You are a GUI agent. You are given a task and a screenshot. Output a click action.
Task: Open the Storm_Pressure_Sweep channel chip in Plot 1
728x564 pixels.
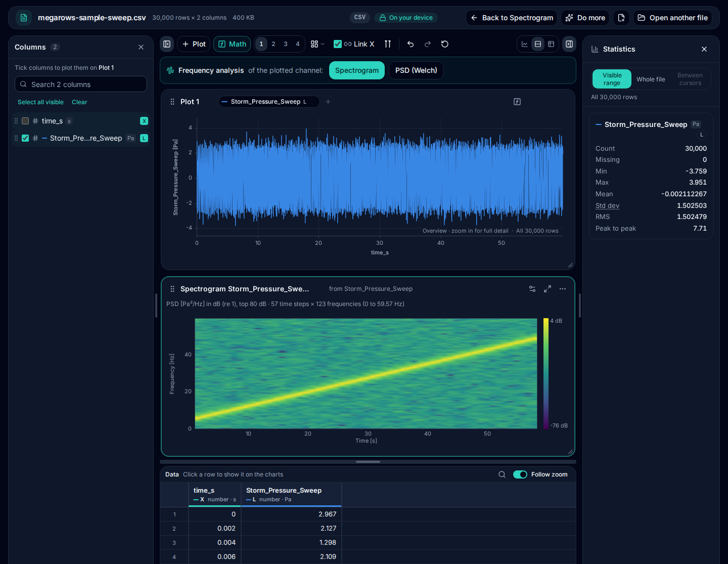pos(269,102)
